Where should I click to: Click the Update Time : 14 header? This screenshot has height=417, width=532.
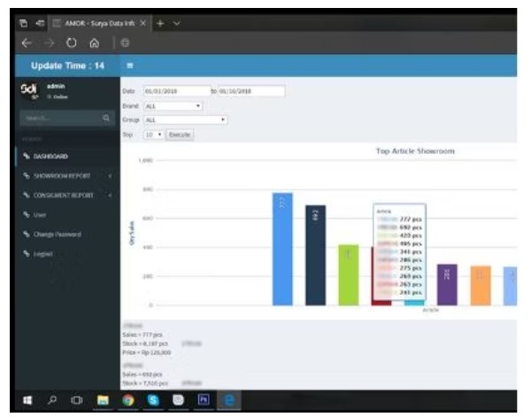click(x=67, y=66)
